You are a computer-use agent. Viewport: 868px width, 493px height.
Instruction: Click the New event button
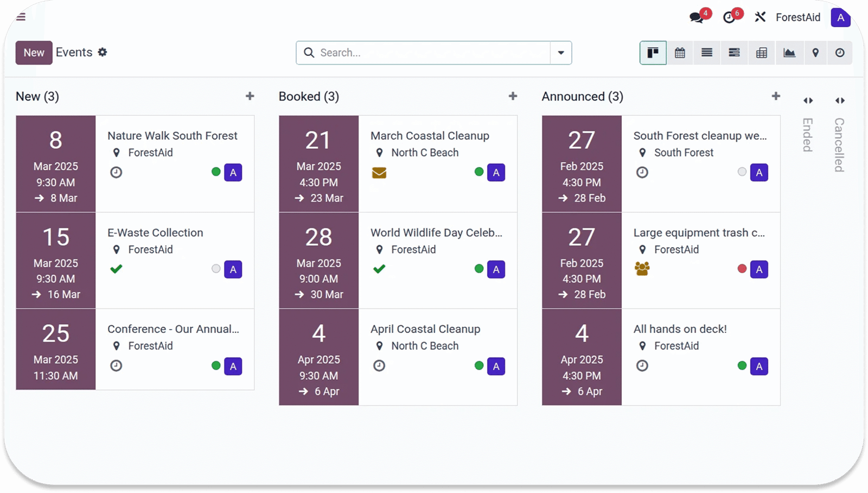click(34, 53)
